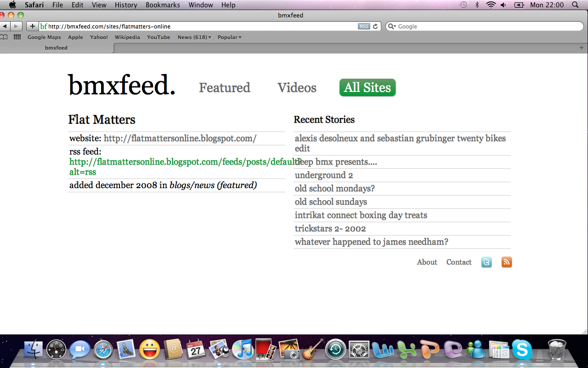Open the green rss feed URL link

186,167
